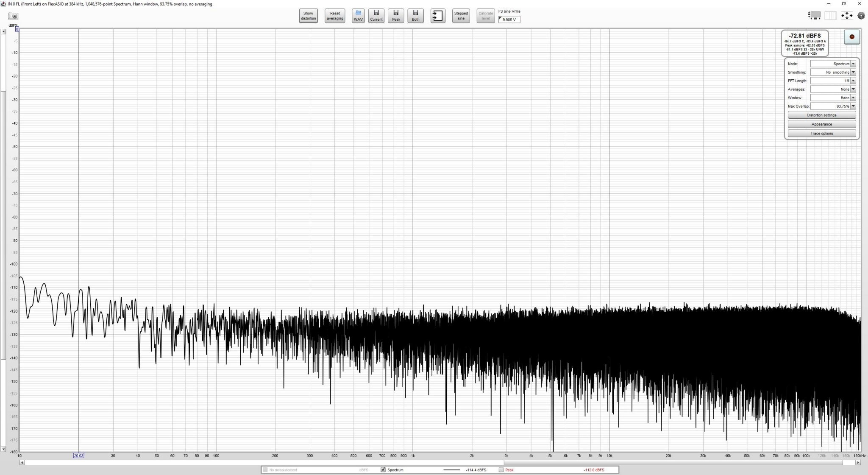
Task: Click the Spectrum -114.4 dBFS legend value
Action: click(x=476, y=470)
